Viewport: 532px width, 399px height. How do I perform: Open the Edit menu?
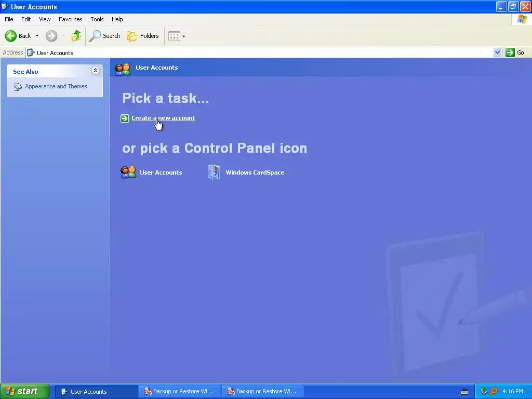pos(26,19)
